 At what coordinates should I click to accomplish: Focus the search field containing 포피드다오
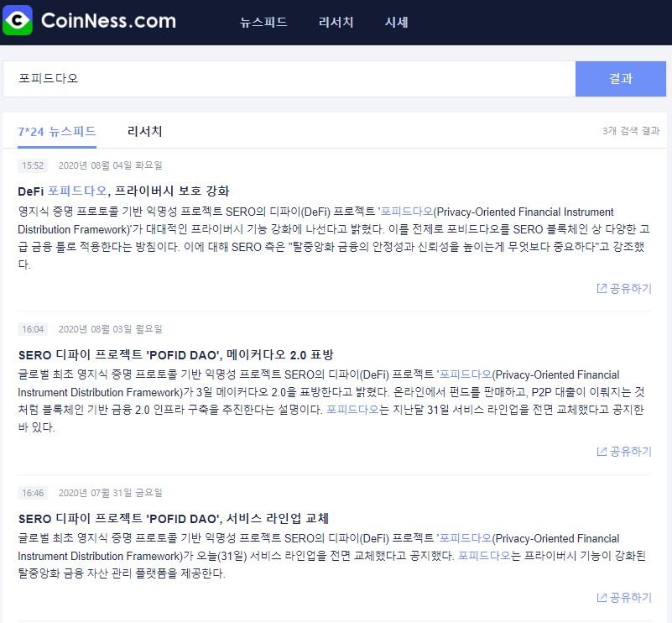coord(289,79)
